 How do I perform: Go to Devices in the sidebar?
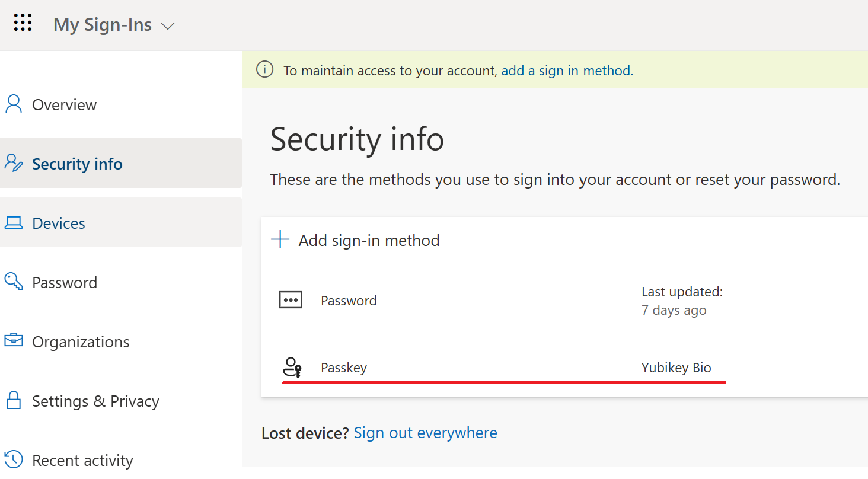pyautogui.click(x=121, y=223)
